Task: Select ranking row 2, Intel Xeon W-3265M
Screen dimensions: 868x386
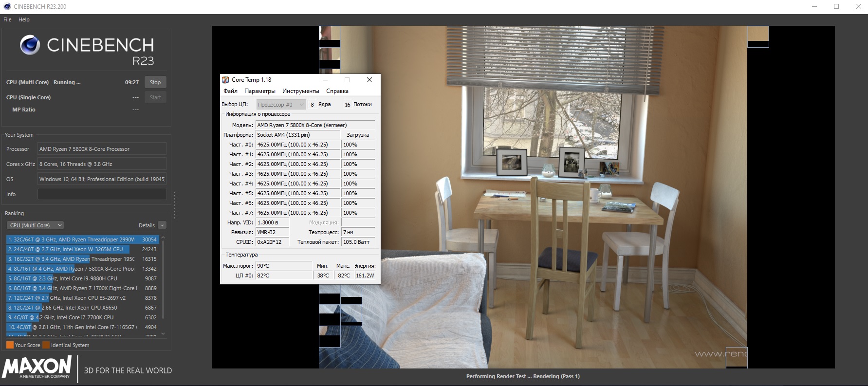Action: (82, 249)
